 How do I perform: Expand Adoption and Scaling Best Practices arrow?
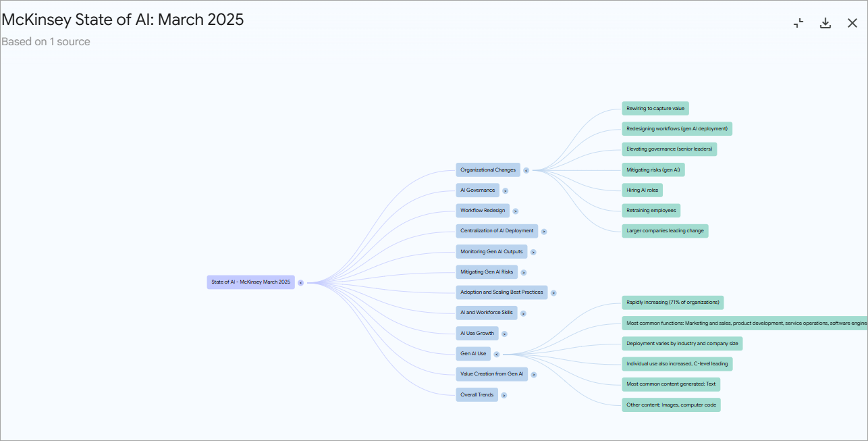(x=553, y=293)
